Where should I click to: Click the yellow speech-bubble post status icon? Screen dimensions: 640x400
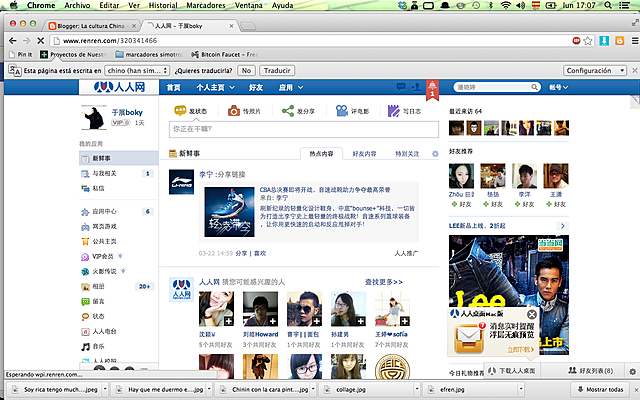(x=180, y=111)
